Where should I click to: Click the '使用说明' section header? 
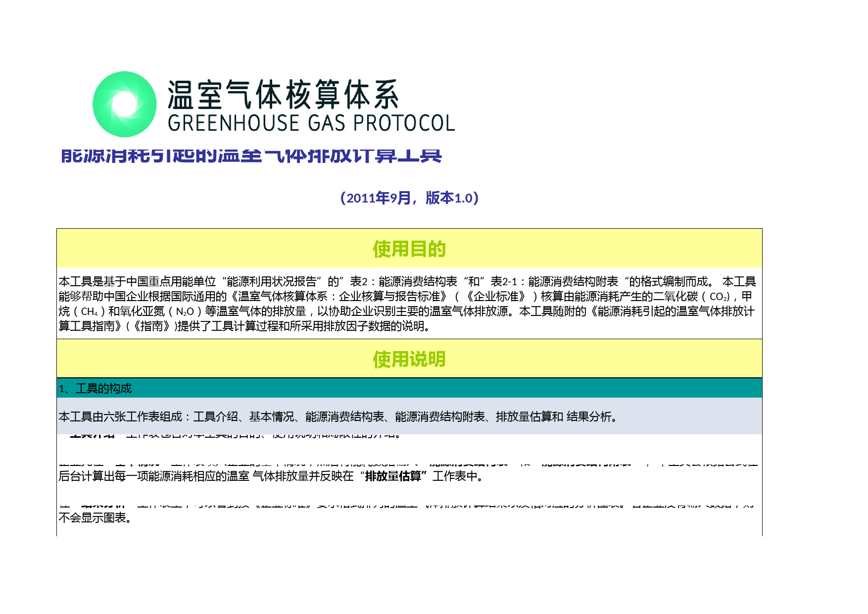(x=409, y=359)
